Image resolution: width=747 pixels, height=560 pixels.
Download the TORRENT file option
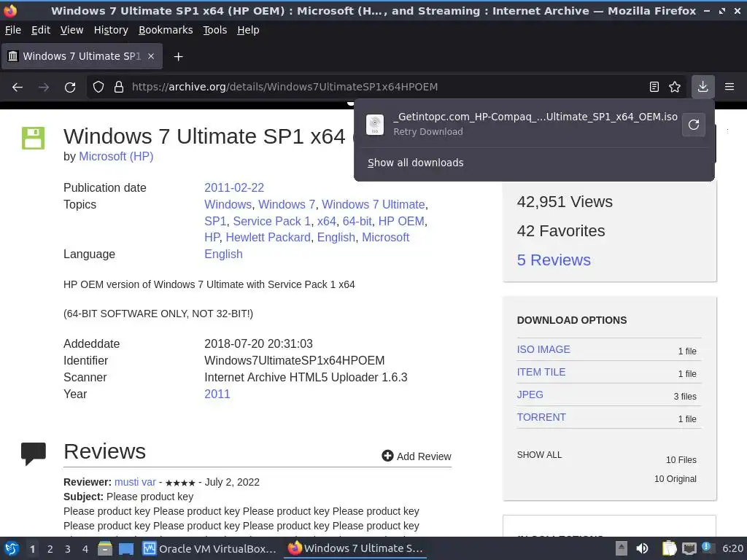[542, 417]
